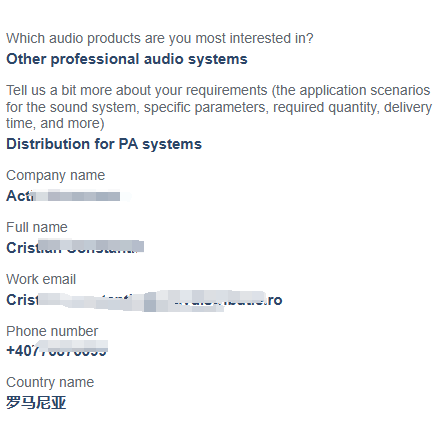Screen dimensions: 447x427
Task: Click the word 'Distribution' in the requirements answer
Action: coord(48,144)
